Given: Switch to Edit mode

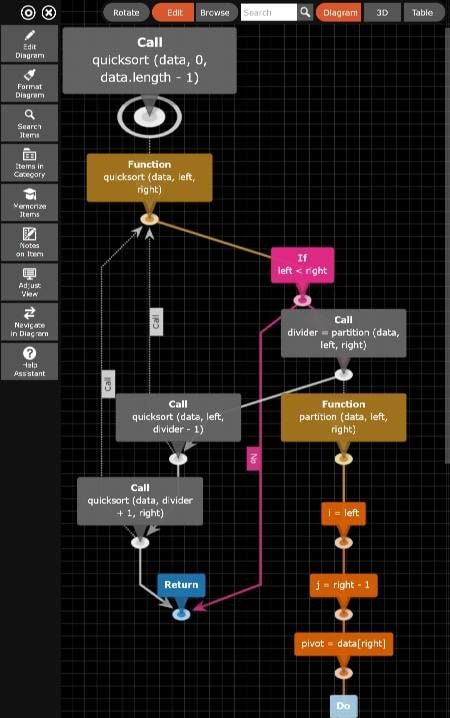Looking at the screenshot, I should click(173, 13).
